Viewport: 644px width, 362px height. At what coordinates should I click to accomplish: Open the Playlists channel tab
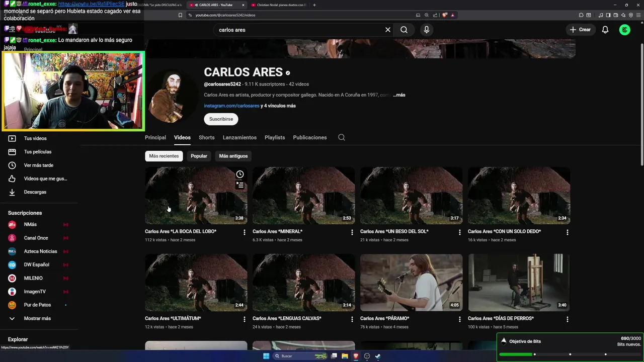tap(275, 137)
